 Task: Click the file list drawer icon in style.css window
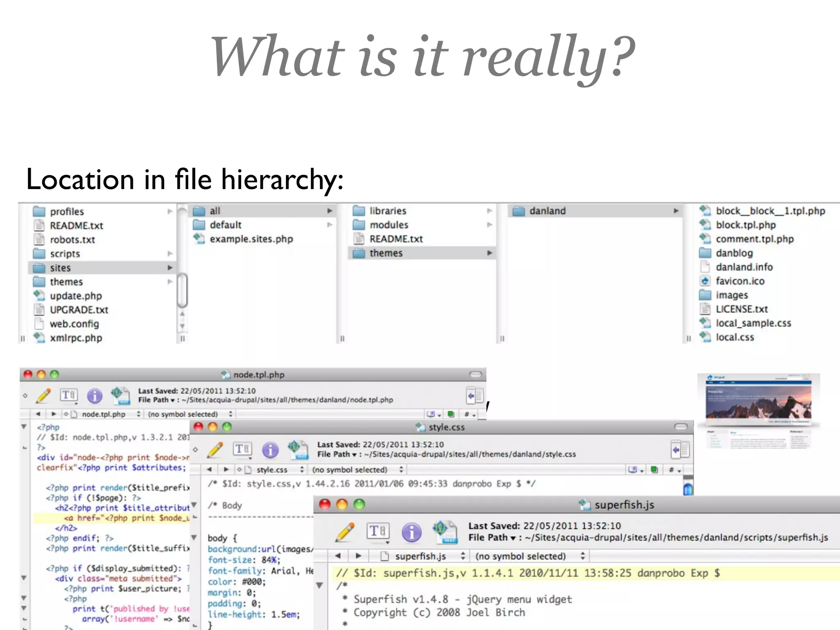[x=680, y=450]
